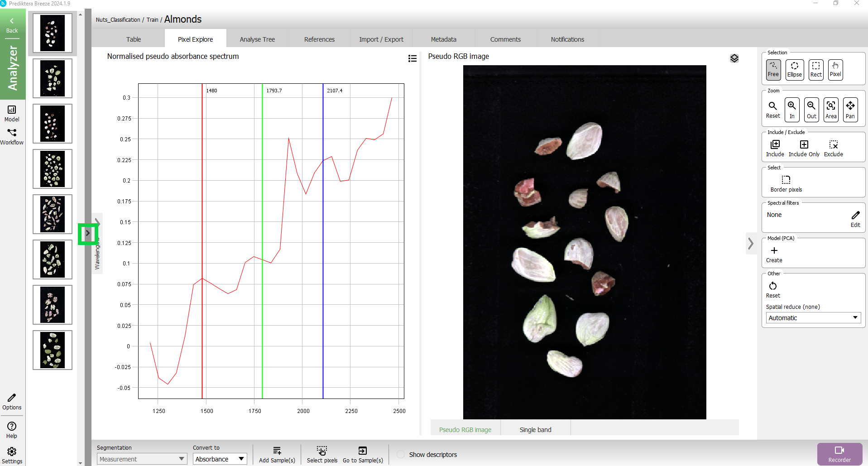Open the Convert to Absorbance dropdown

point(220,459)
